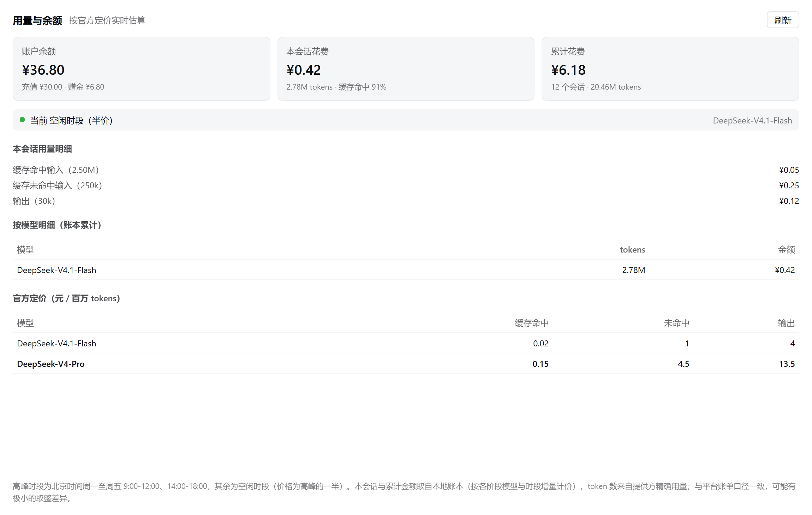
Task: Click the text 2.78M tokens · 缓存命中 91%
Action: point(336,87)
